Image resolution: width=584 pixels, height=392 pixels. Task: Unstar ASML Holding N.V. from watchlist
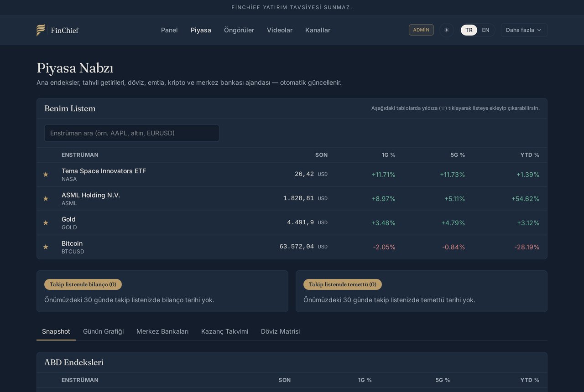[x=46, y=199]
